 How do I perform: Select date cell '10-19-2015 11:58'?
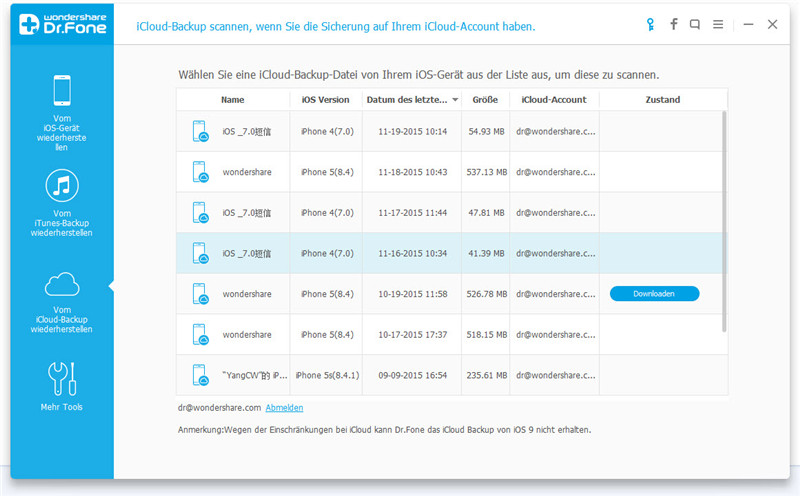[x=412, y=294]
